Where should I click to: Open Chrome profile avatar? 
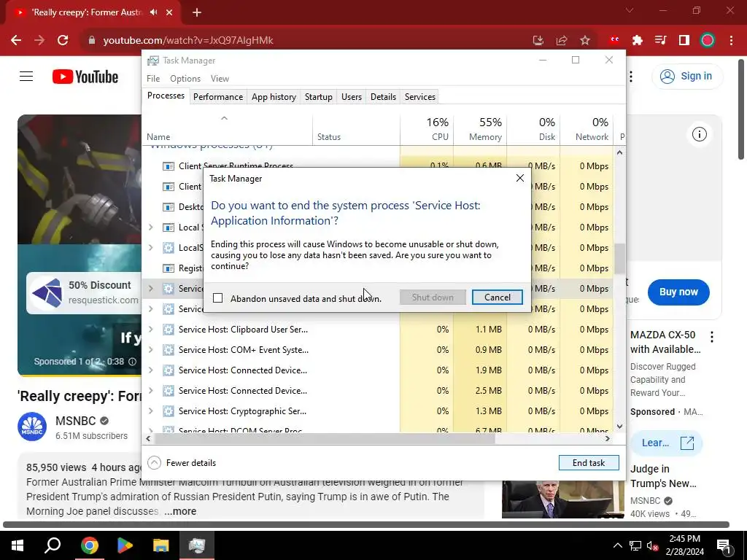(x=708, y=41)
